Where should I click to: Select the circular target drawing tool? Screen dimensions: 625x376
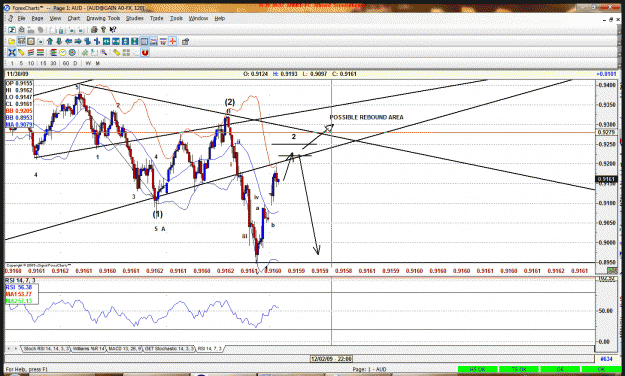(x=72, y=52)
